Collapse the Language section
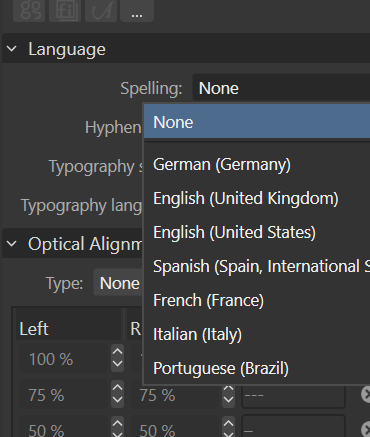Viewport: 370px width, 437px height. coord(12,49)
